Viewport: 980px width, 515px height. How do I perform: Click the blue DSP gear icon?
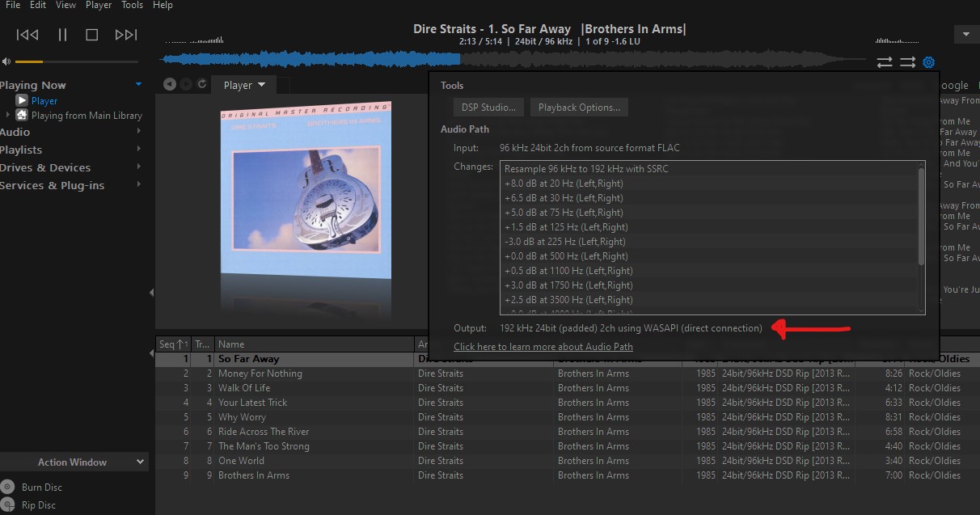pos(928,62)
